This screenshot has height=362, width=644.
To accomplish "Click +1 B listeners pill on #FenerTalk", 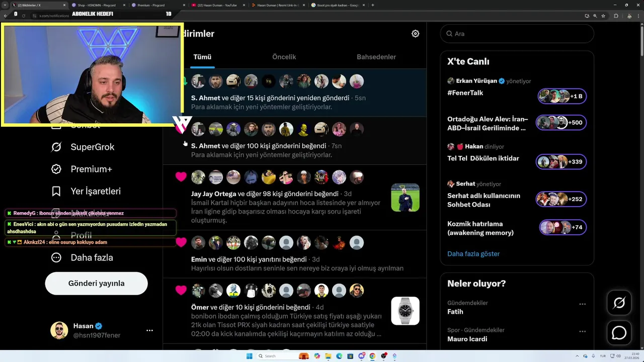I will coord(562,96).
